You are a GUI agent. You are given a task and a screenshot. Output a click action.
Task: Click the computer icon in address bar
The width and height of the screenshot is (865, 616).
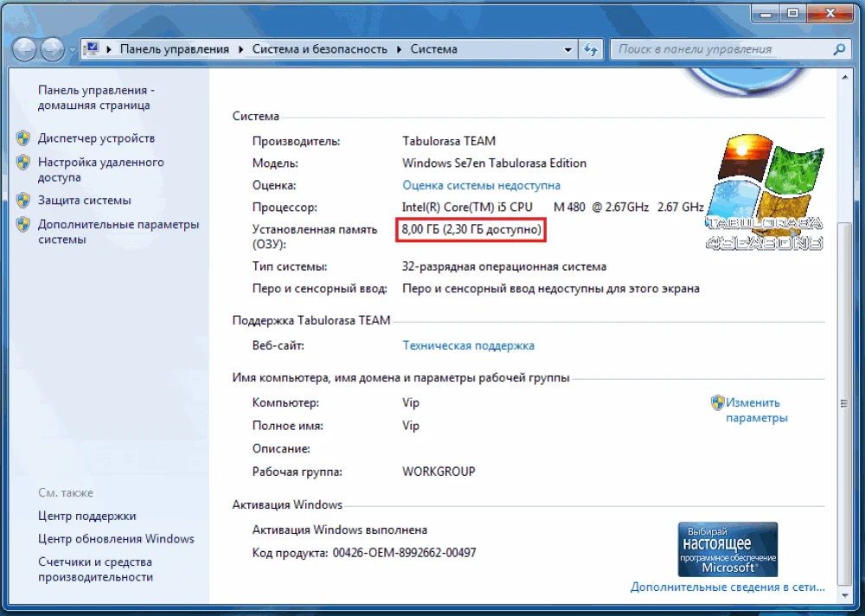(x=93, y=48)
